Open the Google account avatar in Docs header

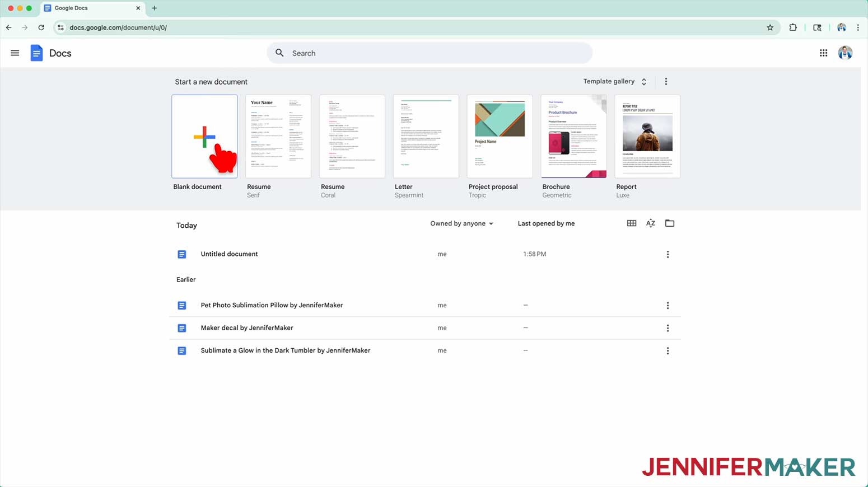[845, 53]
